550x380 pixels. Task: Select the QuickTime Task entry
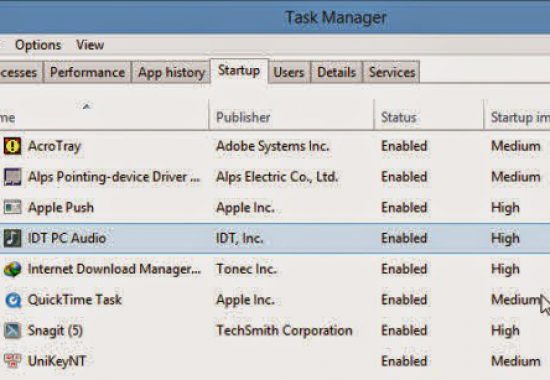coord(75,300)
